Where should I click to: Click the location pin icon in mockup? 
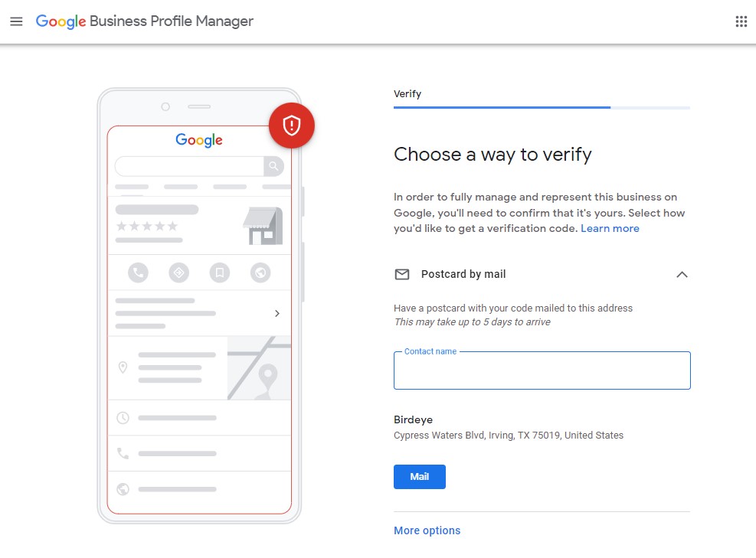(x=123, y=367)
